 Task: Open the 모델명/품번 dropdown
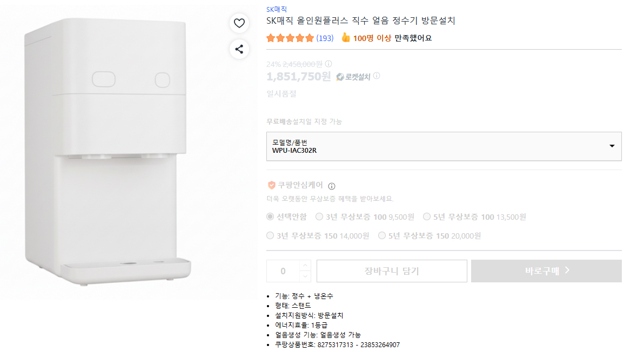(612, 146)
